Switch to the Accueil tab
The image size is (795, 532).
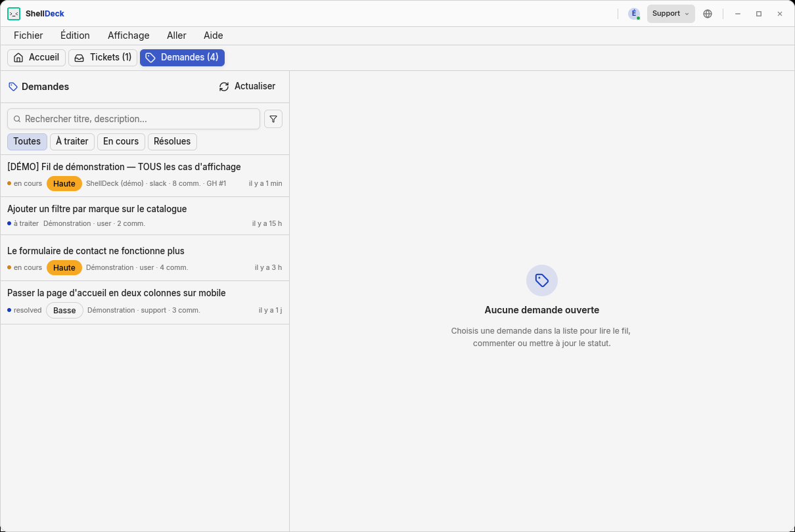pos(37,58)
